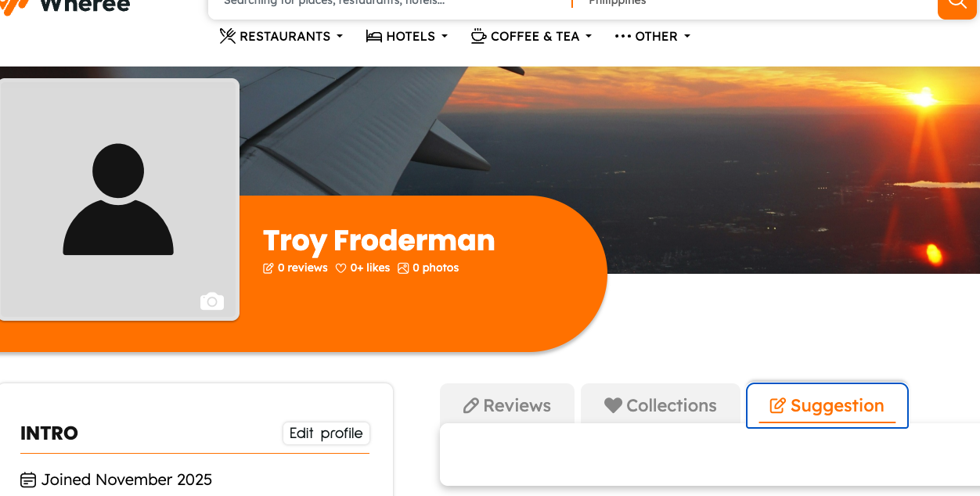Click the photos icon in profile stats
The width and height of the screenshot is (980, 496).
point(403,268)
